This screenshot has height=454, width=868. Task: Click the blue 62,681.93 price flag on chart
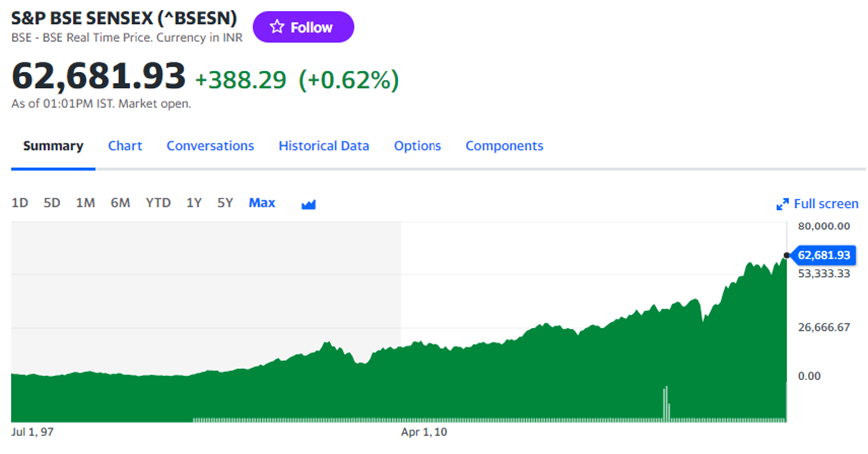(x=823, y=255)
